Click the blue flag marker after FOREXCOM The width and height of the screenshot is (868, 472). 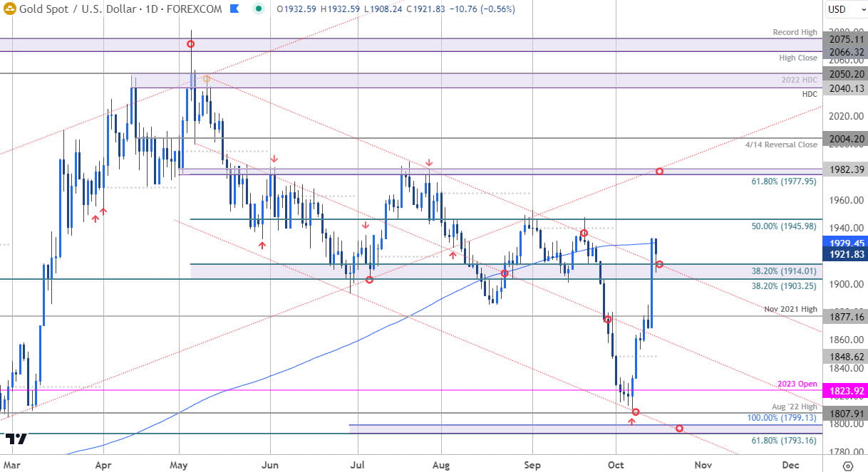coord(233,10)
